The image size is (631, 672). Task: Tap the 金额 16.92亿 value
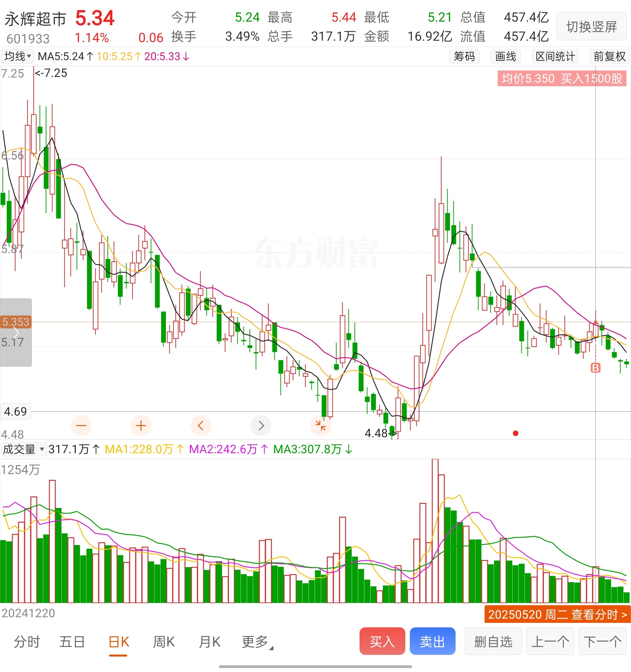430,36
